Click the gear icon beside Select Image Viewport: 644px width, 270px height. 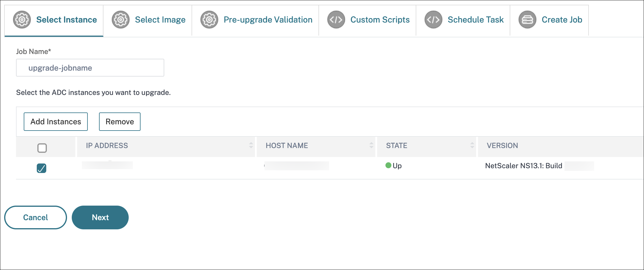[121, 20]
